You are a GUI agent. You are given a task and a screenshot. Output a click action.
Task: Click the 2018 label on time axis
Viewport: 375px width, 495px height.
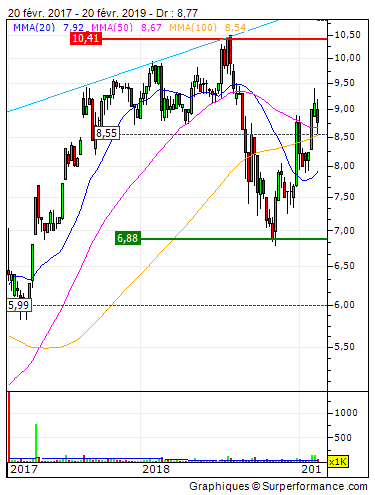[x=156, y=469]
